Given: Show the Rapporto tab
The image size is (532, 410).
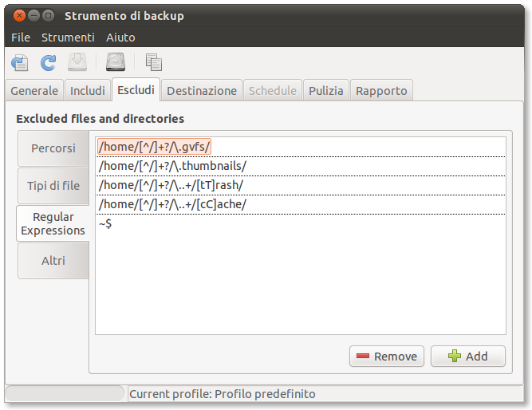Looking at the screenshot, I should [x=381, y=91].
